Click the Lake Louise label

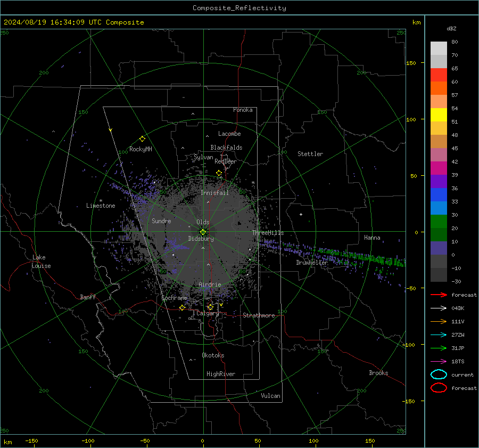coord(41,262)
